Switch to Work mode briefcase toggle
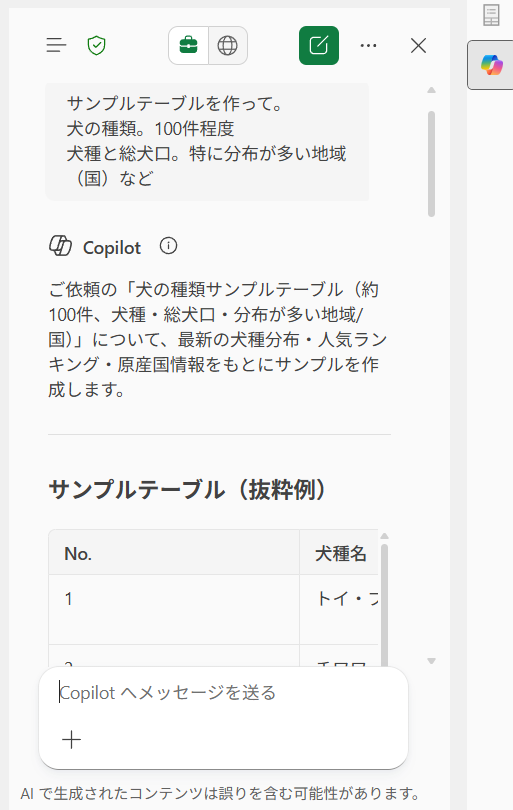This screenshot has width=513, height=810. point(189,45)
